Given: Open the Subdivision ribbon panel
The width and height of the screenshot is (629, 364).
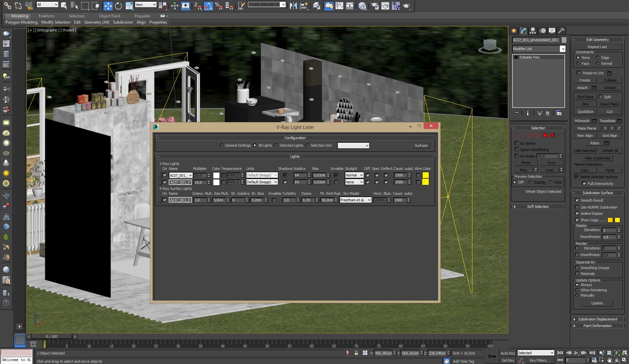Looking at the screenshot, I should [x=123, y=22].
